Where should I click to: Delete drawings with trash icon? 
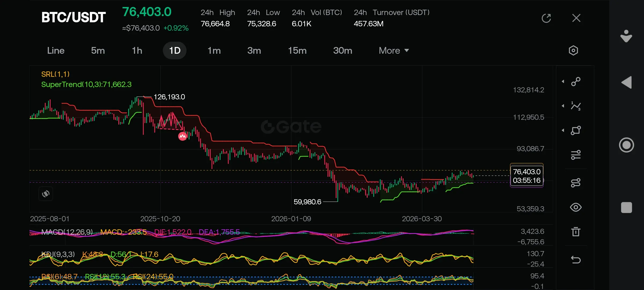point(576,231)
